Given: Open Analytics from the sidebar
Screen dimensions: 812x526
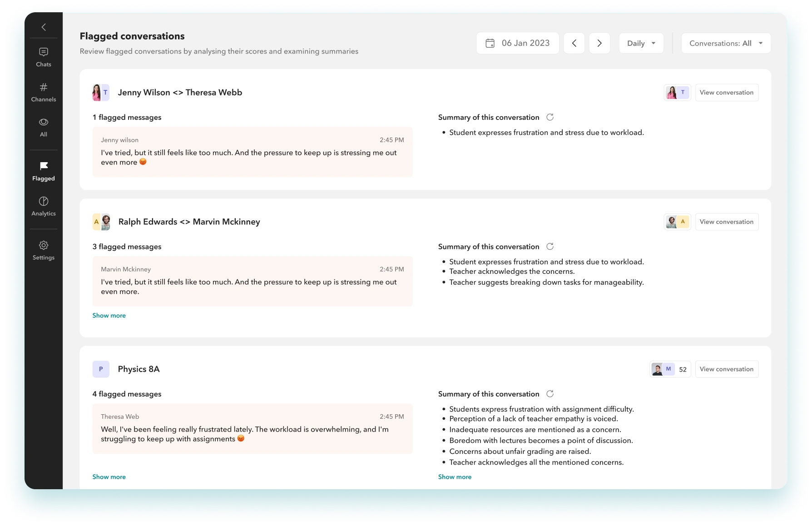Looking at the screenshot, I should point(44,206).
